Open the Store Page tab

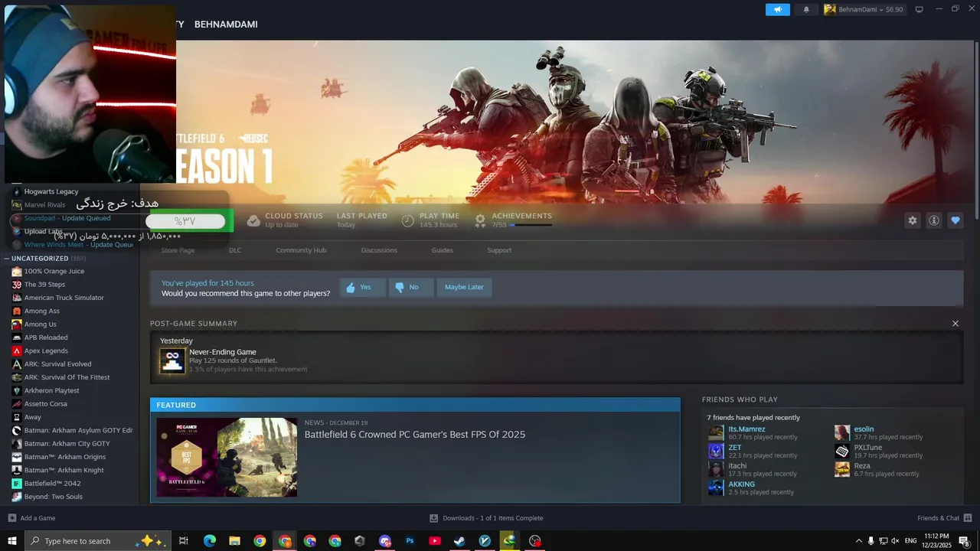click(178, 250)
